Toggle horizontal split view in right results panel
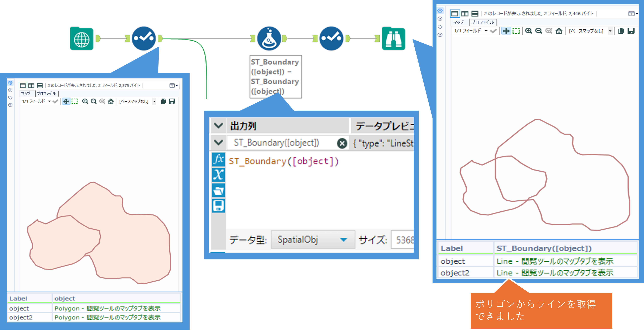Screen dimensions: 644x330 [x=475, y=14]
